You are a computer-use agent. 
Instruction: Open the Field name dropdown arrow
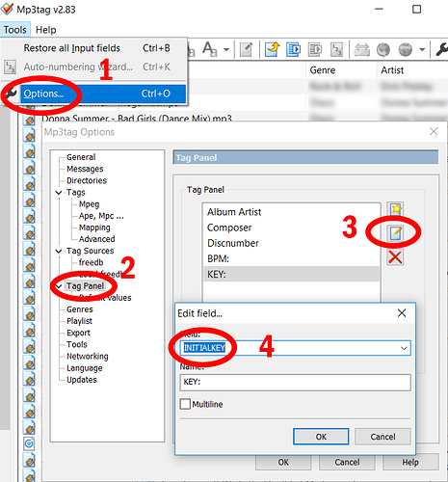click(x=404, y=348)
